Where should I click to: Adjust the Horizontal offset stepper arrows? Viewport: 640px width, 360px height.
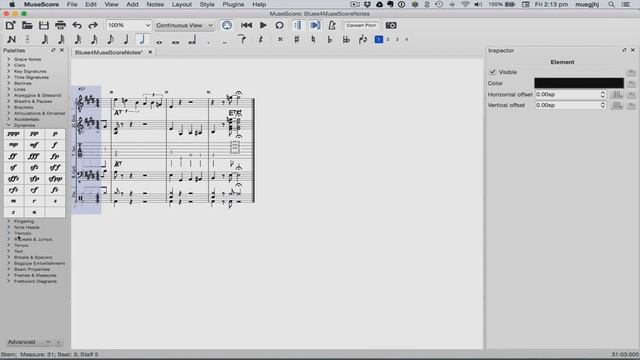603,94
